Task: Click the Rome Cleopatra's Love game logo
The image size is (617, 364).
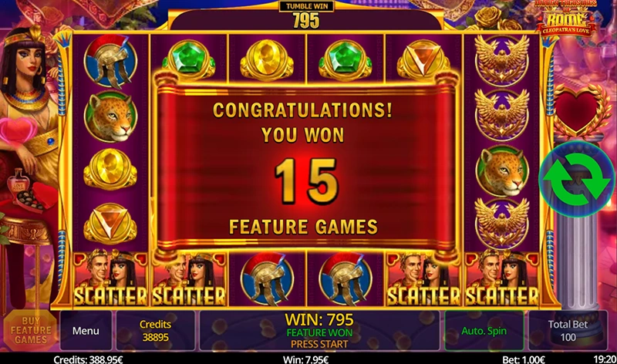Action: pyautogui.click(x=567, y=19)
